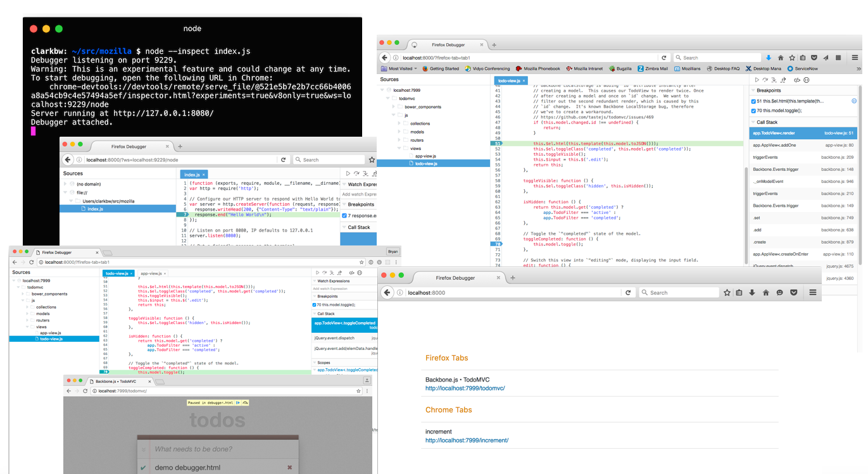Open hamburger menu in the Firefox Tabs list window
The image size is (868, 474).
pyautogui.click(x=813, y=292)
